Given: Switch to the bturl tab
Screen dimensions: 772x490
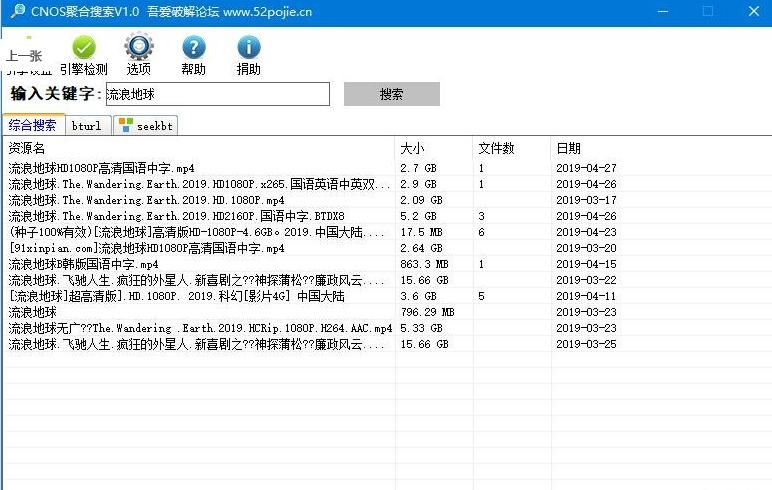Looking at the screenshot, I should 86,126.
